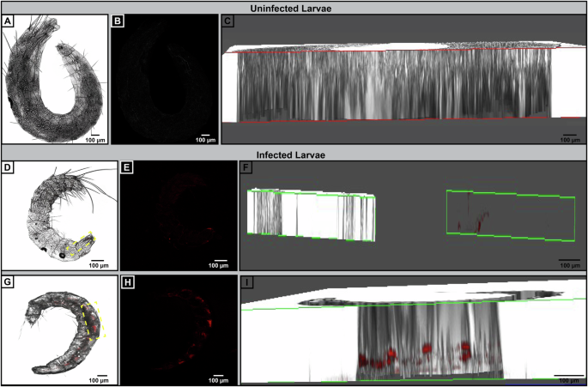Screen dimensions: 588x387
Task: Click the right green-outlined volume in panel F
Action: point(511,213)
